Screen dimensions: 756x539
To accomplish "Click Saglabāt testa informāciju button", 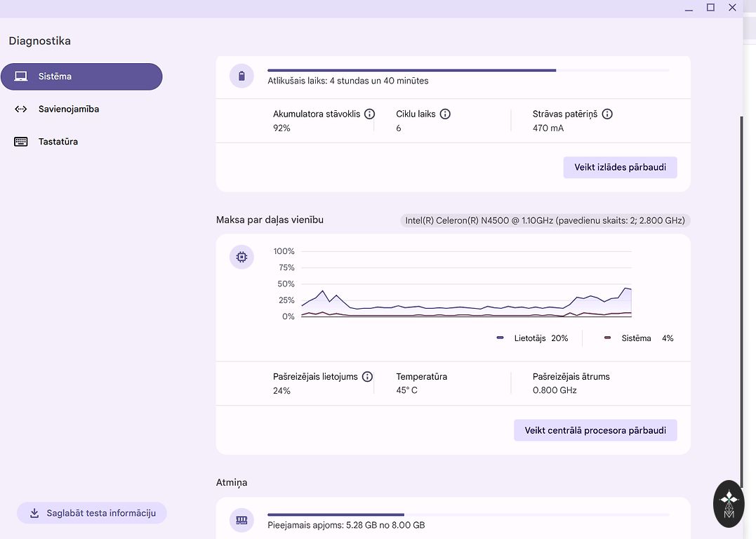I will point(91,513).
